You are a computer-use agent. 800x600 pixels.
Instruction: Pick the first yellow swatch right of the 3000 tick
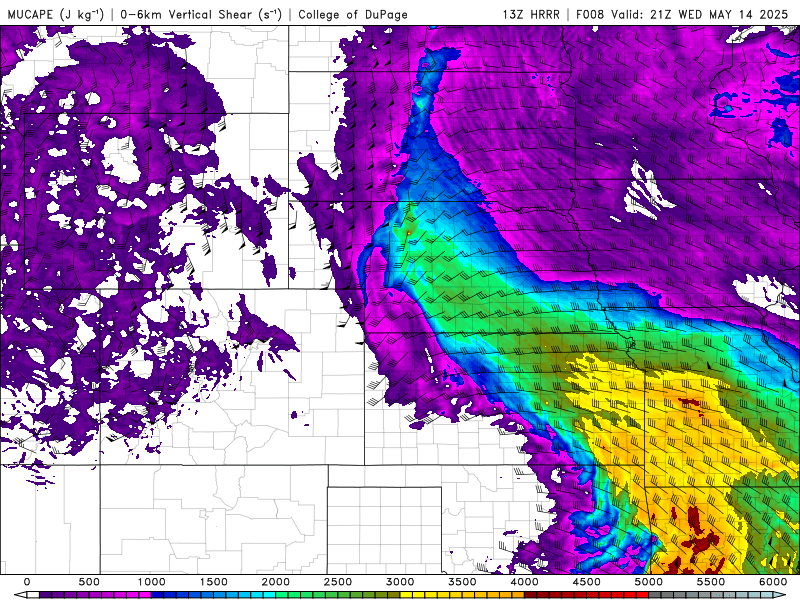[406, 595]
